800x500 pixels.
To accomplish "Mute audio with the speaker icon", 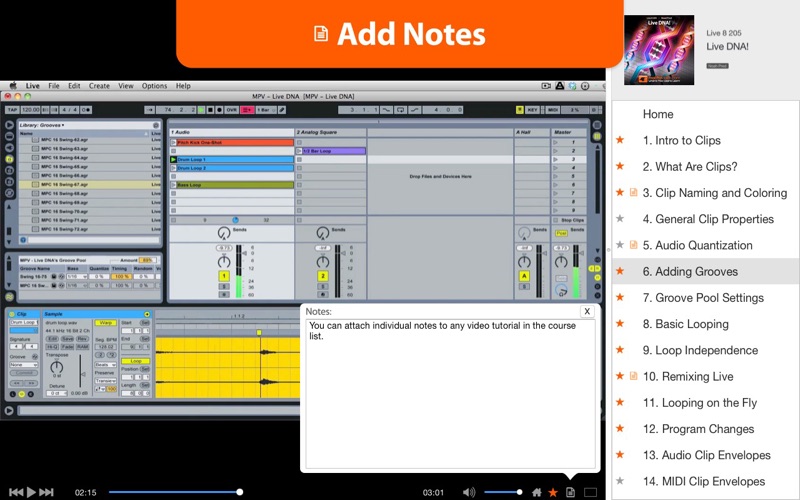I will point(468,492).
